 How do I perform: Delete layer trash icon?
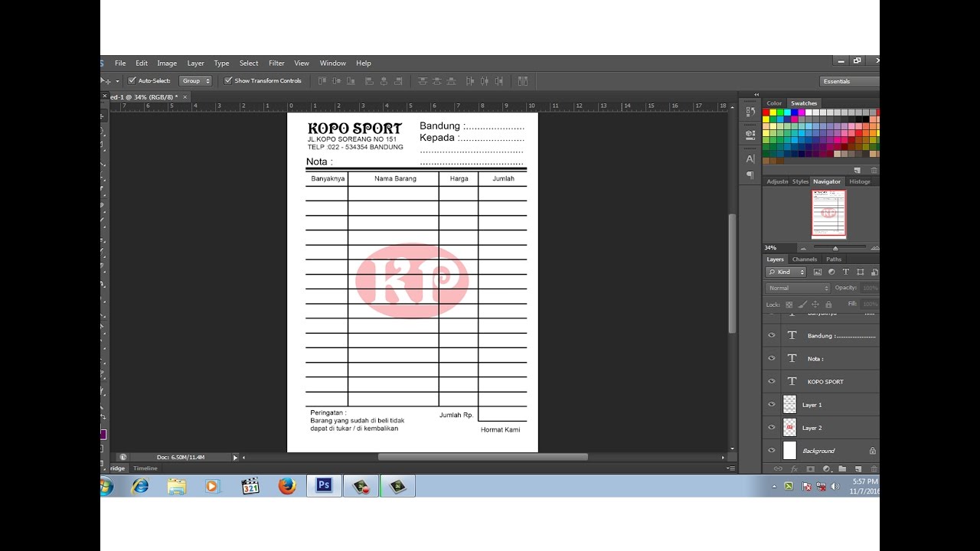874,468
